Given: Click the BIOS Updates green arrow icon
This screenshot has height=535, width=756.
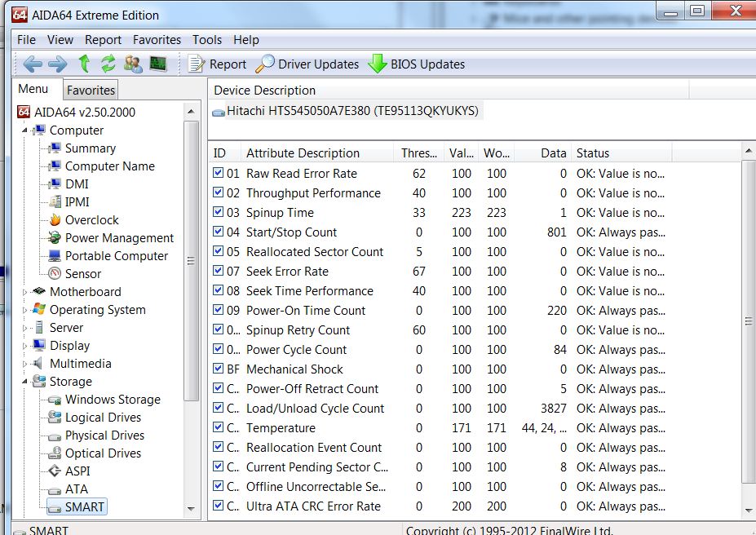Looking at the screenshot, I should point(378,64).
